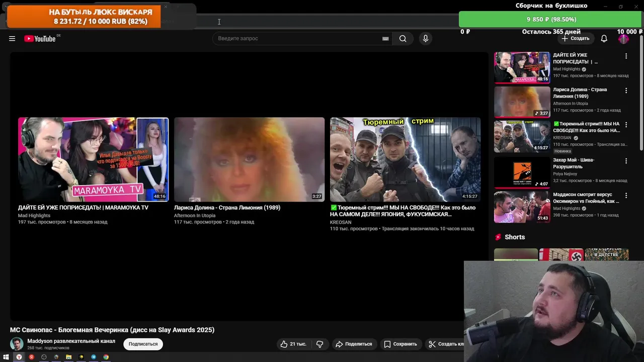Click the 'Поделиться' share button
Viewport: 644px width, 362px height.
coord(354,344)
